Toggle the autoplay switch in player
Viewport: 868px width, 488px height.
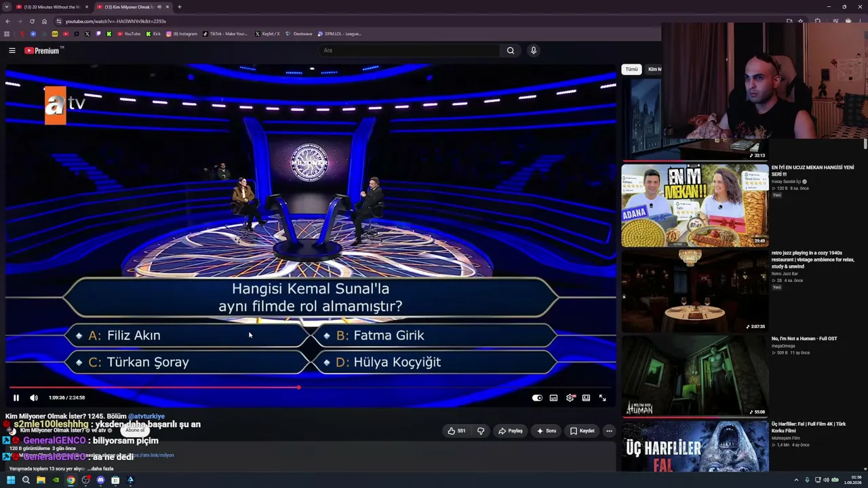537,398
